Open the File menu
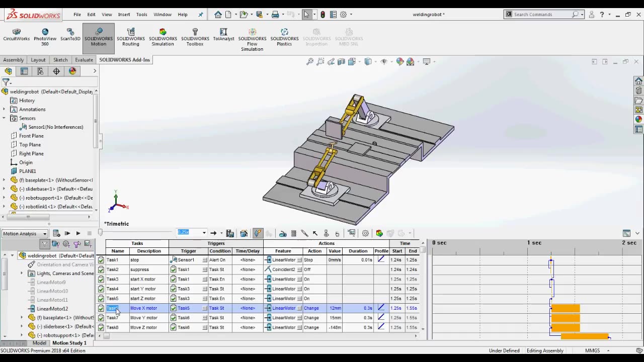 (x=77, y=15)
